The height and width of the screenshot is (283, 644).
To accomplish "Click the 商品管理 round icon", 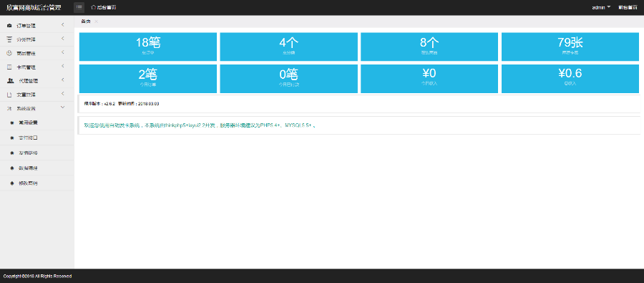I will pos(9,54).
